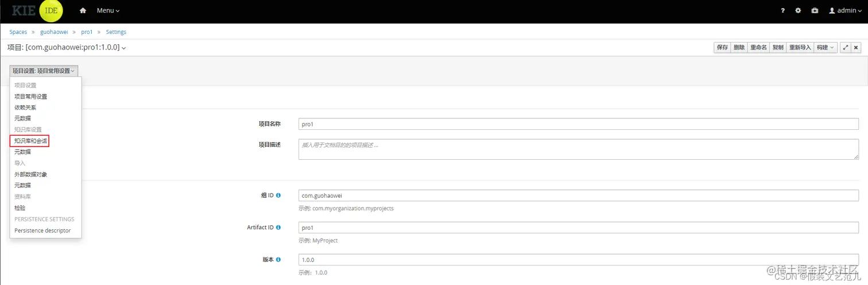Image resolution: width=868 pixels, height=285 pixels.
Task: Click the Settings breadcrumb
Action: click(x=116, y=32)
